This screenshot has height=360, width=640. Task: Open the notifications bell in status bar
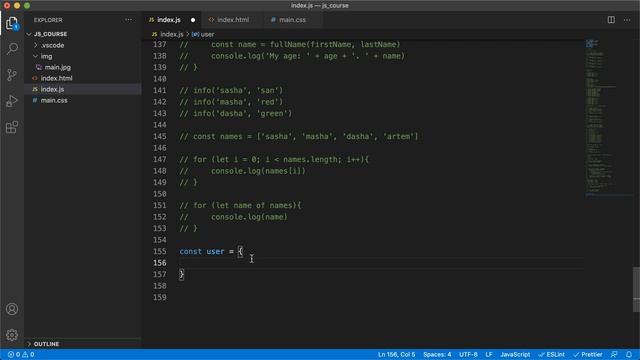(x=629, y=354)
